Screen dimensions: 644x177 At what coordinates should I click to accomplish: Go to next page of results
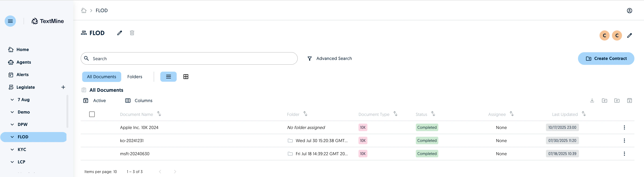click(175, 172)
